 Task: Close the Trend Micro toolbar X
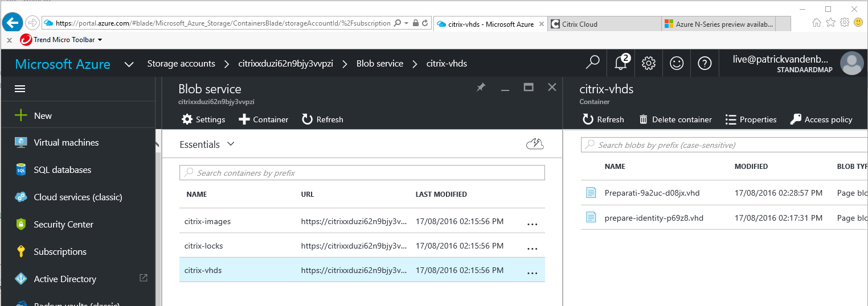(9, 40)
